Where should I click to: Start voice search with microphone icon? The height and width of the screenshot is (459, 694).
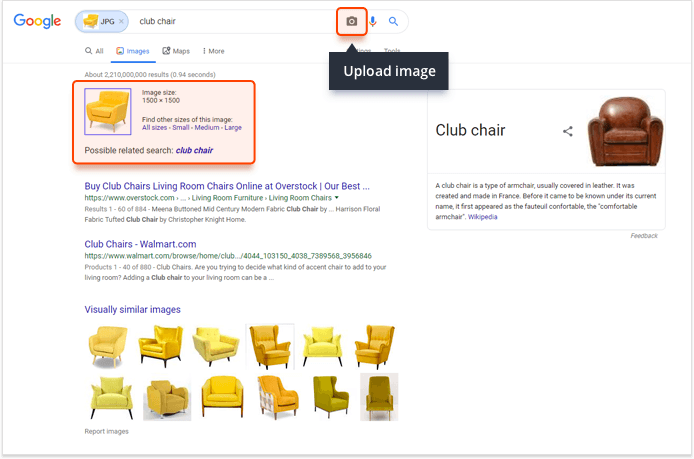coord(373,21)
